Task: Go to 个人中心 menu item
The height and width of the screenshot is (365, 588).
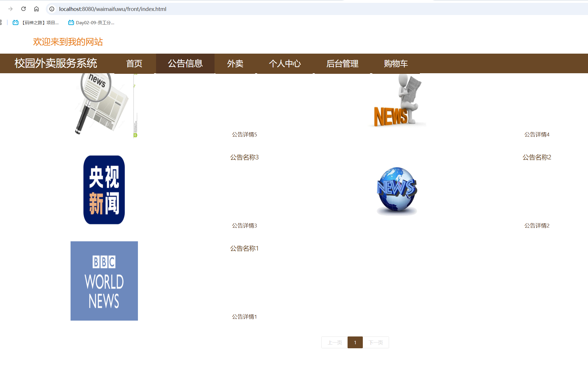Action: (x=285, y=63)
